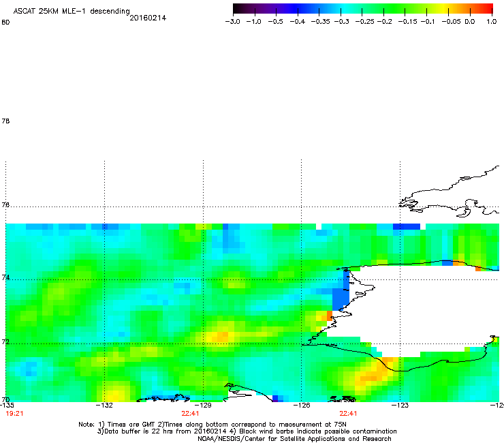This screenshot has height=443, width=504.
Task: Click the -0.35 colorbar tick label
Action: (321, 22)
